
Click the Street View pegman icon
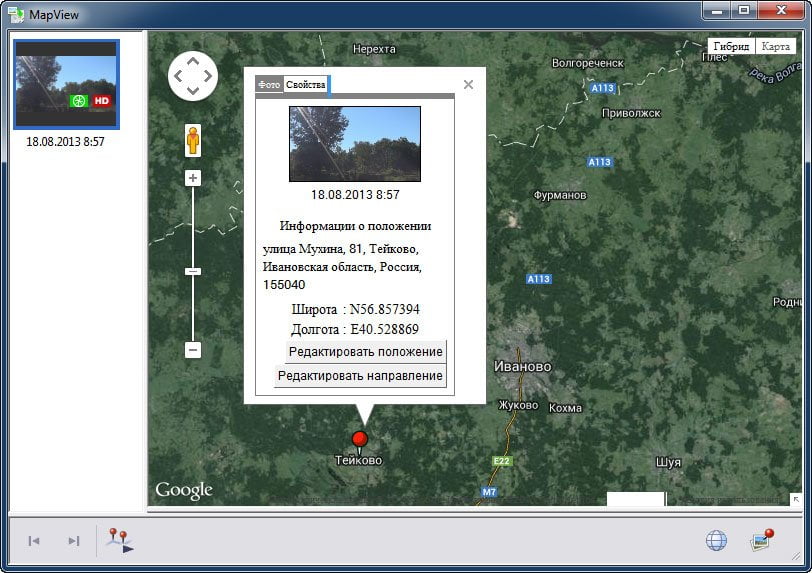(193, 140)
